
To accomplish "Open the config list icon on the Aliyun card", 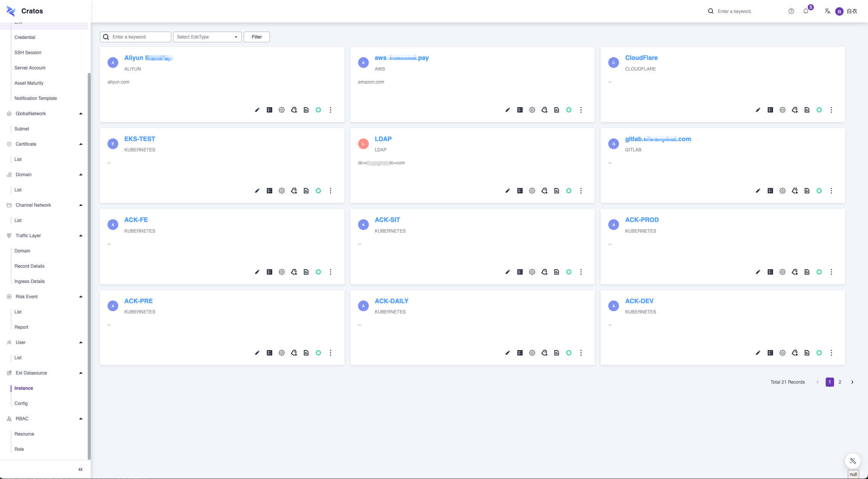I will (269, 110).
